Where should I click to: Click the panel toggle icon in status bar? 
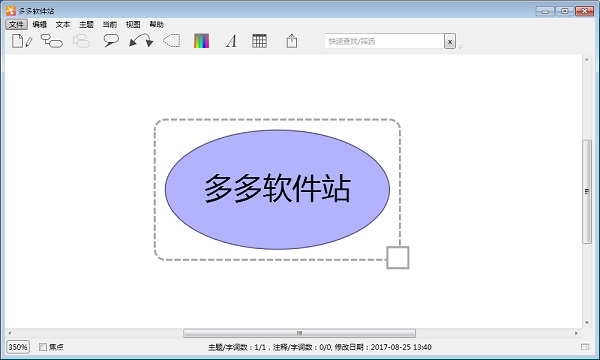(585, 347)
